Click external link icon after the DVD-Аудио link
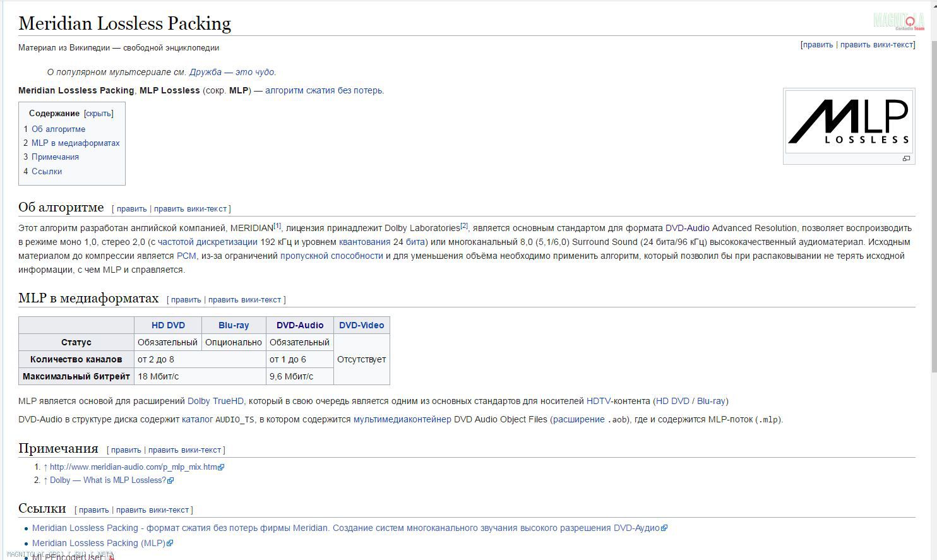Screen dimensions: 937x560 pos(664,528)
